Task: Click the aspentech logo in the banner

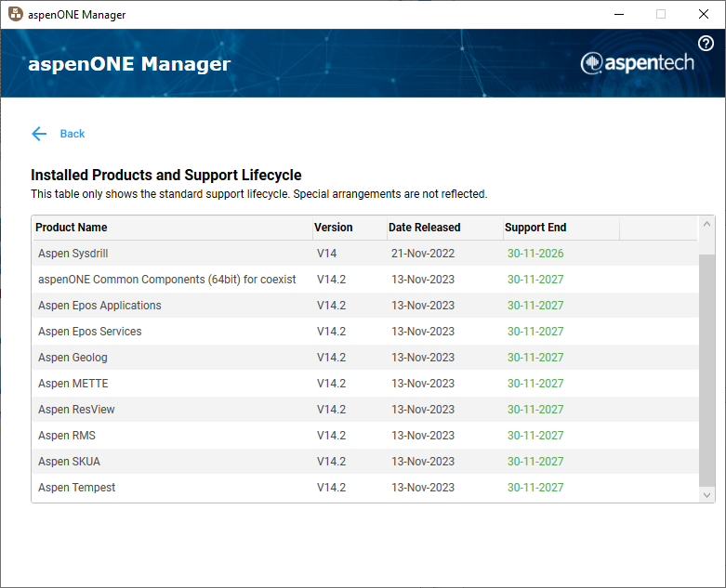Action: (638, 63)
